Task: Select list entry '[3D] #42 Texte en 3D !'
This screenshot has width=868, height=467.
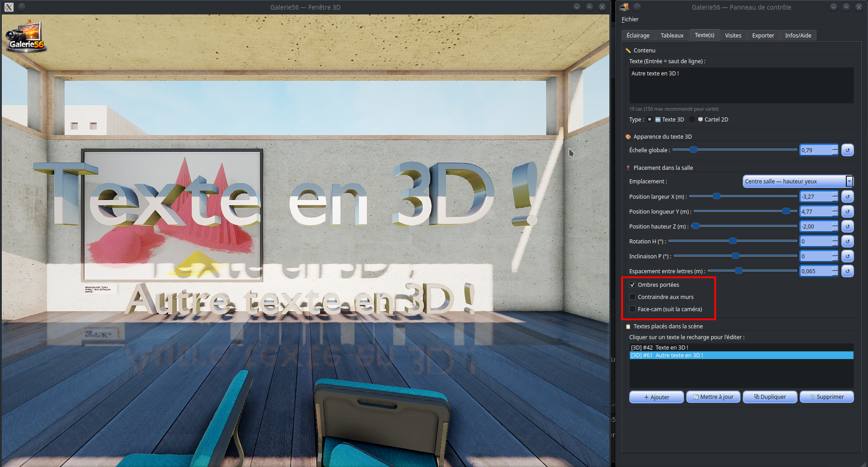Action: [741, 348]
